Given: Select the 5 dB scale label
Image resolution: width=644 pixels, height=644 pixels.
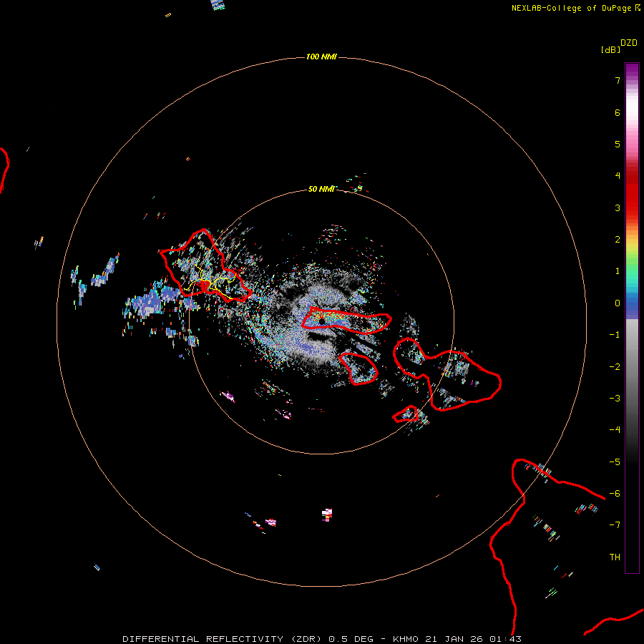Looking at the screenshot, I should (x=618, y=144).
